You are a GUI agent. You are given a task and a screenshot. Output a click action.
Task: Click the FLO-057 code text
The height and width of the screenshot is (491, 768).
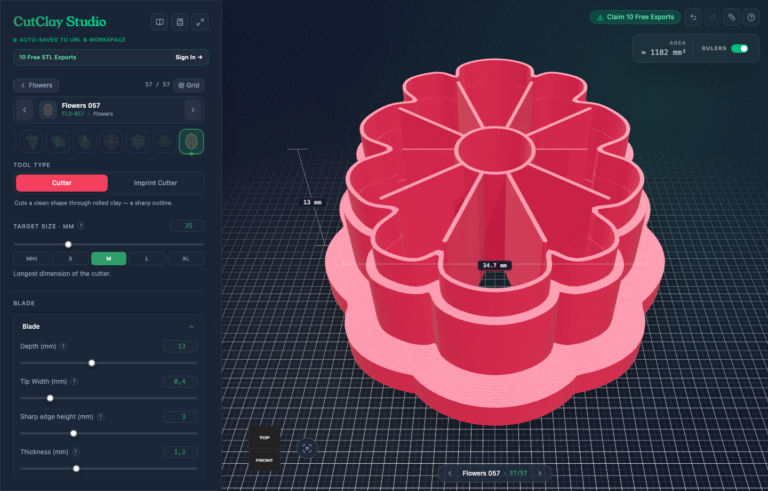tap(73, 114)
